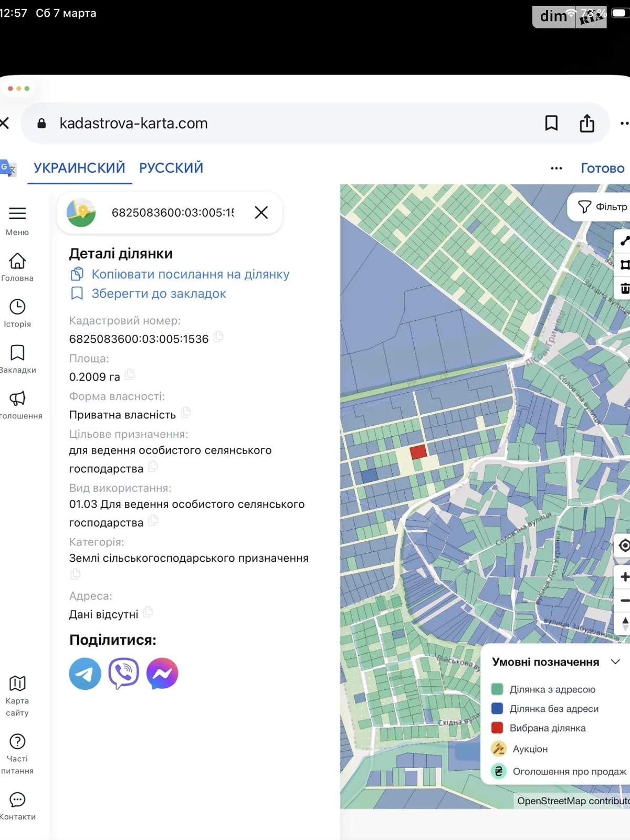This screenshot has width=630, height=840.
Task: Share parcel via Messenger icon
Action: point(162,674)
